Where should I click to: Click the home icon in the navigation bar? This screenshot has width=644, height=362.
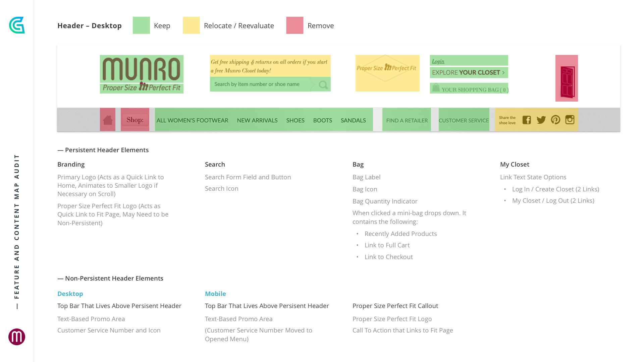(x=108, y=120)
